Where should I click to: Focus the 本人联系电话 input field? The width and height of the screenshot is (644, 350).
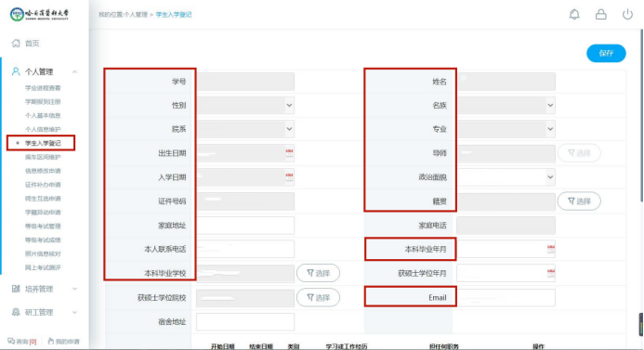point(245,249)
